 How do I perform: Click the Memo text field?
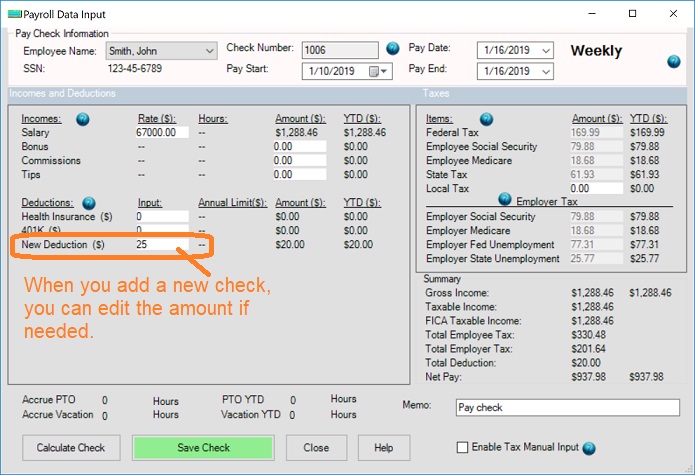click(566, 408)
